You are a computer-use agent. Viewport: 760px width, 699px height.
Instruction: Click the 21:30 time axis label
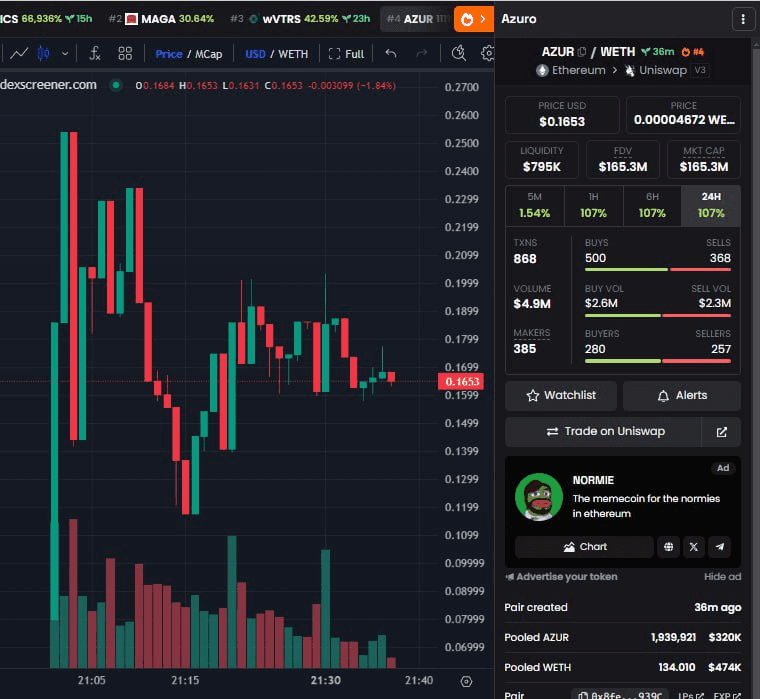[x=325, y=681]
